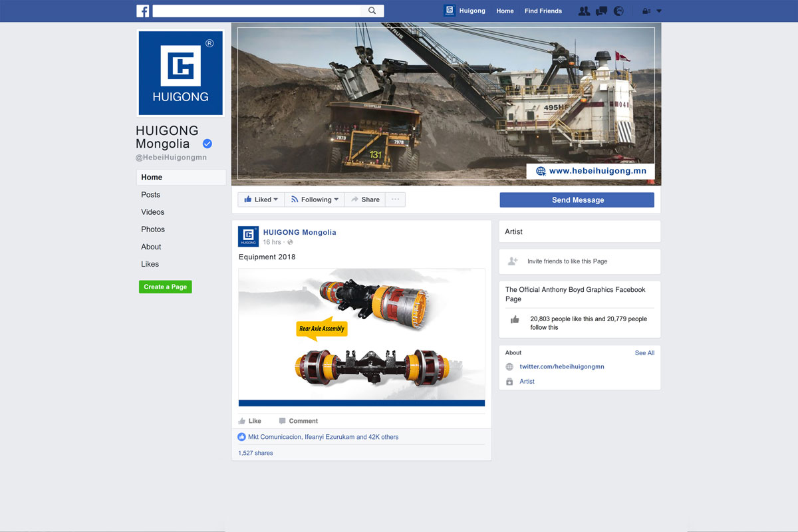Open the mining excavator cover photo
This screenshot has height=532, width=798.
pyautogui.click(x=446, y=104)
